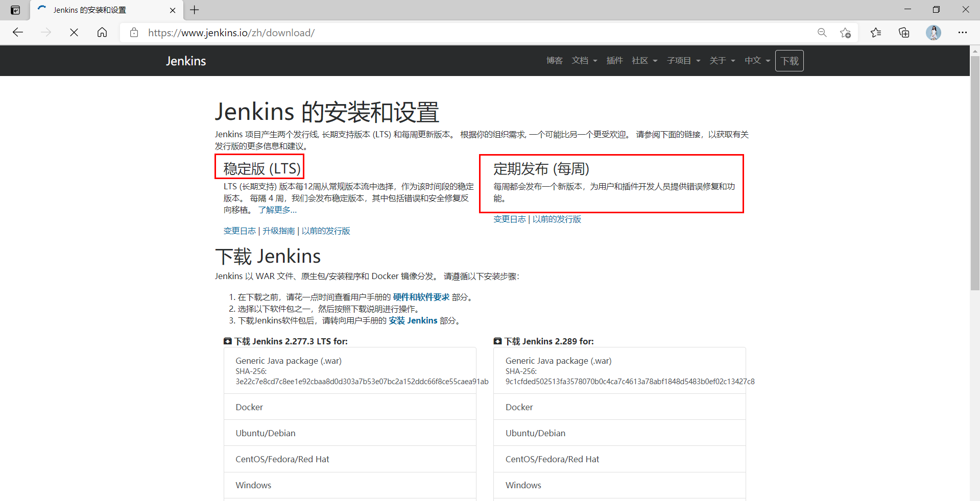This screenshot has width=980, height=501.
Task: Click download icon beside Jenkins 2.289
Action: click(x=497, y=341)
